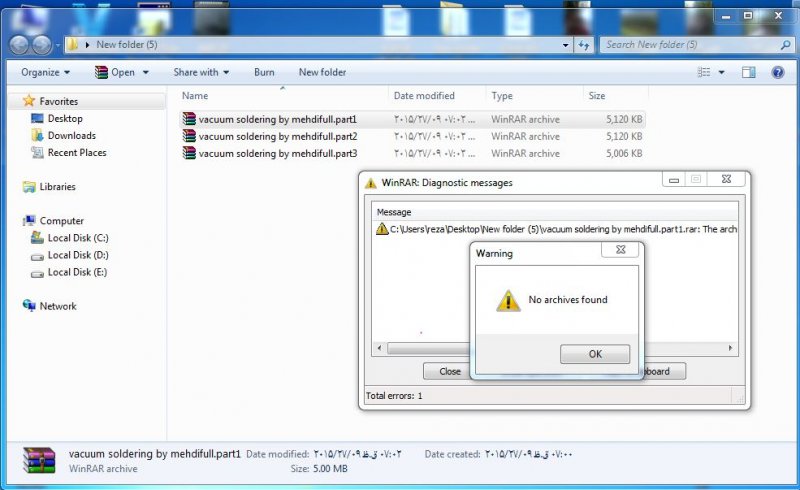
Task: Click the New folder (5) breadcrumb in the address bar
Action: 127,44
